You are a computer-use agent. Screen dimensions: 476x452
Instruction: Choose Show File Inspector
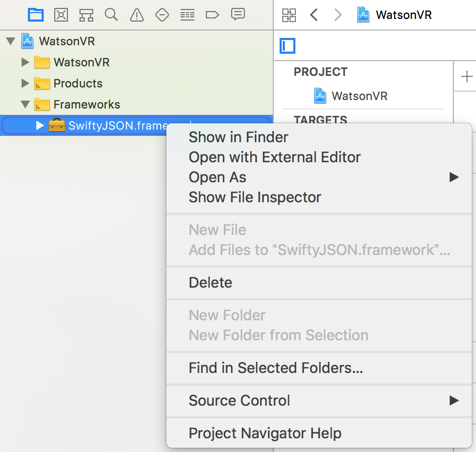(319, 197)
